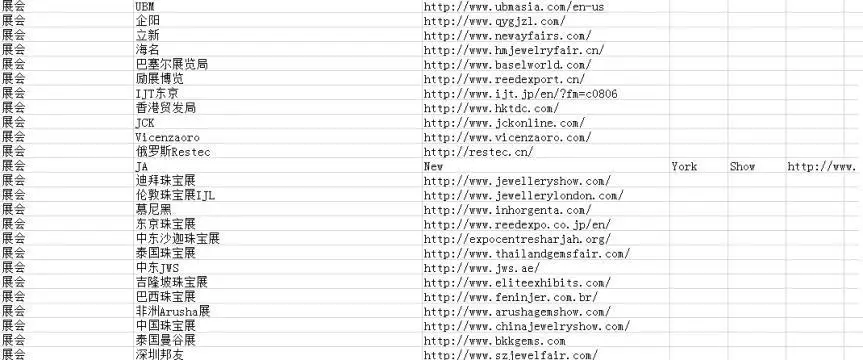Open the ubmasia.com URL cell
The width and height of the screenshot is (863, 360).
tap(546, 6)
